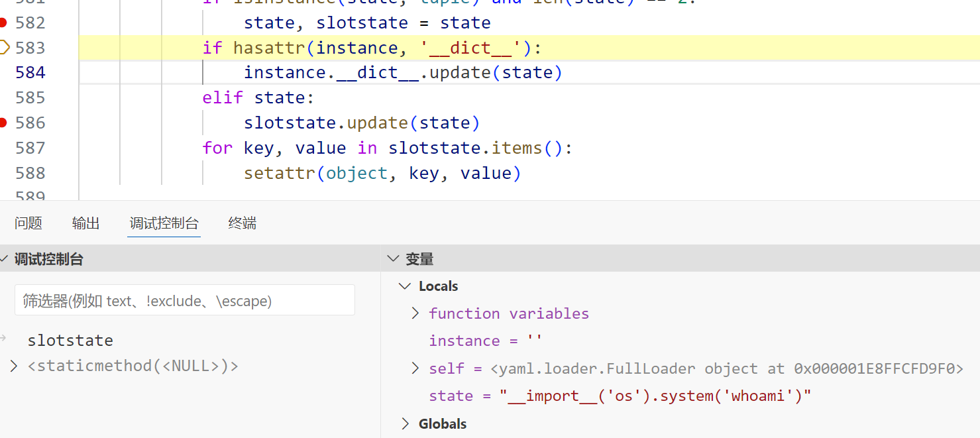
Task: Click line number 588 in the gutter
Action: pyautogui.click(x=30, y=173)
